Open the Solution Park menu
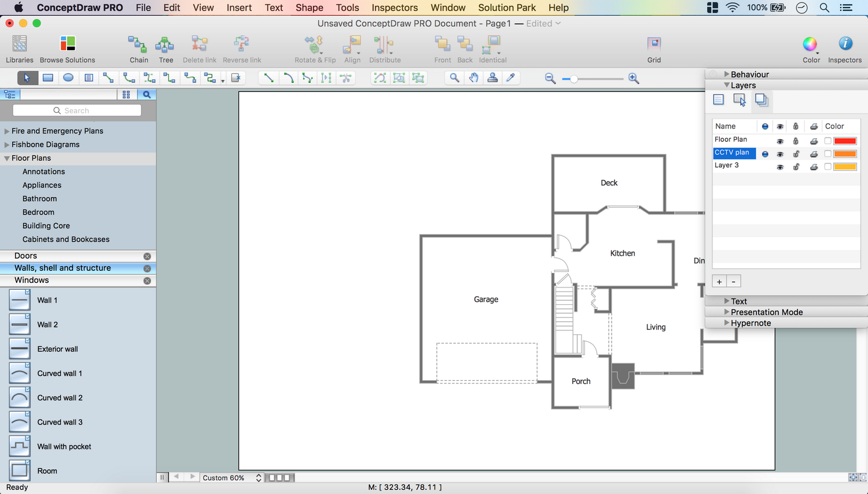Image resolution: width=868 pixels, height=494 pixels. click(506, 8)
